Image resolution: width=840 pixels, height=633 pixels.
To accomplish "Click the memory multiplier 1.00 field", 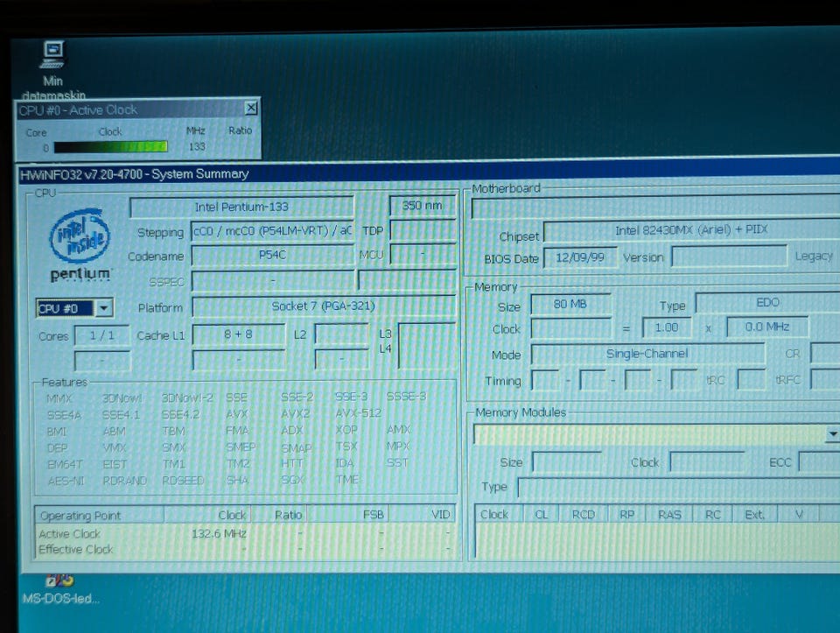I will [667, 327].
